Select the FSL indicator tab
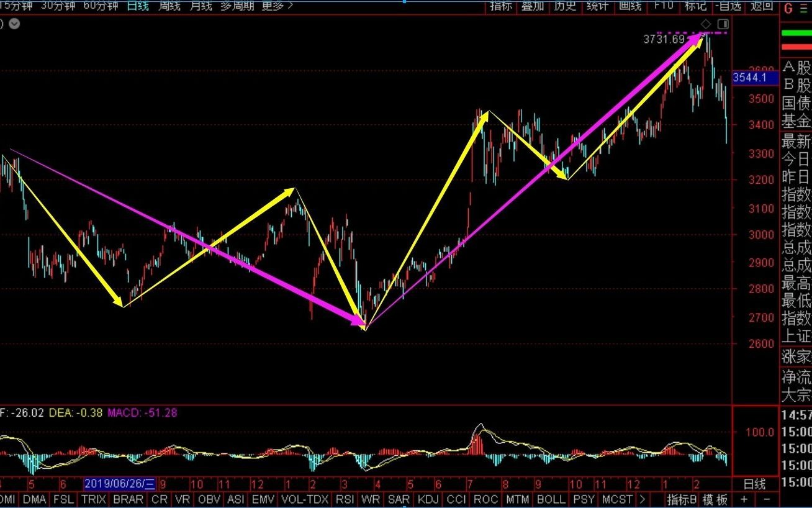Viewport: 812px width, 508px height. [x=63, y=499]
